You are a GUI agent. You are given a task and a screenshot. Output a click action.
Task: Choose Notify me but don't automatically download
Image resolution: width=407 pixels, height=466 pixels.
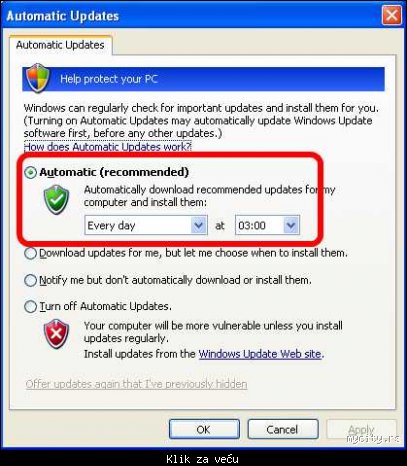pos(30,280)
